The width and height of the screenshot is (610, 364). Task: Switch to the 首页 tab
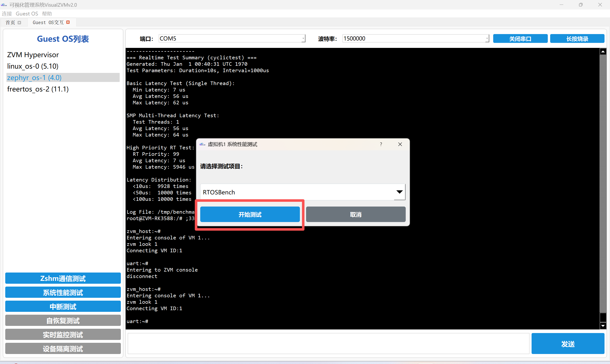pyautogui.click(x=10, y=23)
